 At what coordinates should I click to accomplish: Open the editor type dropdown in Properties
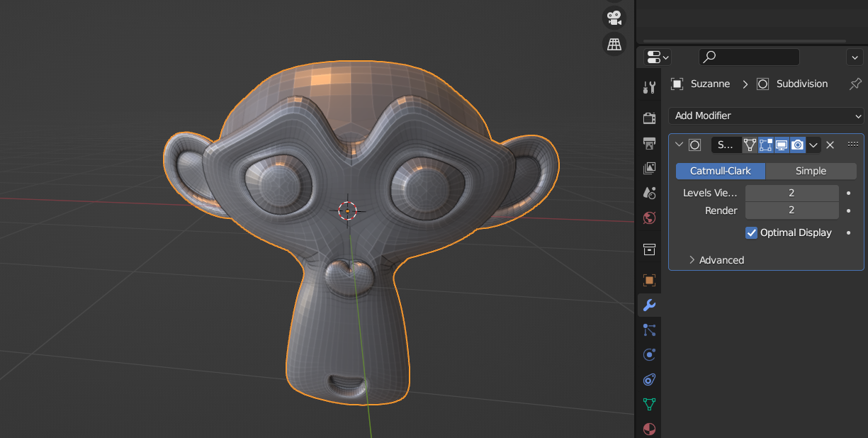(x=657, y=57)
